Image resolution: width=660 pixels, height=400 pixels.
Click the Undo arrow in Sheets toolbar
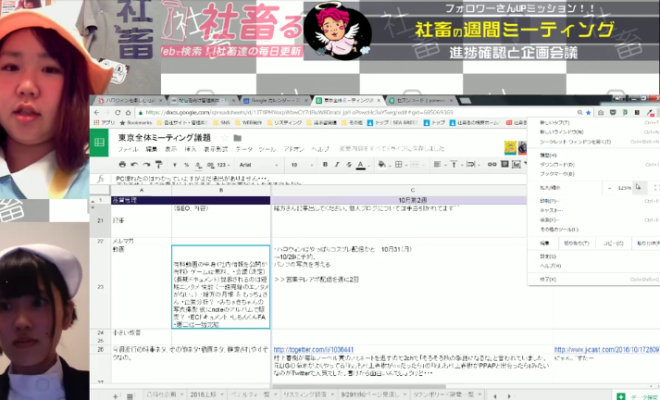pos(135,164)
